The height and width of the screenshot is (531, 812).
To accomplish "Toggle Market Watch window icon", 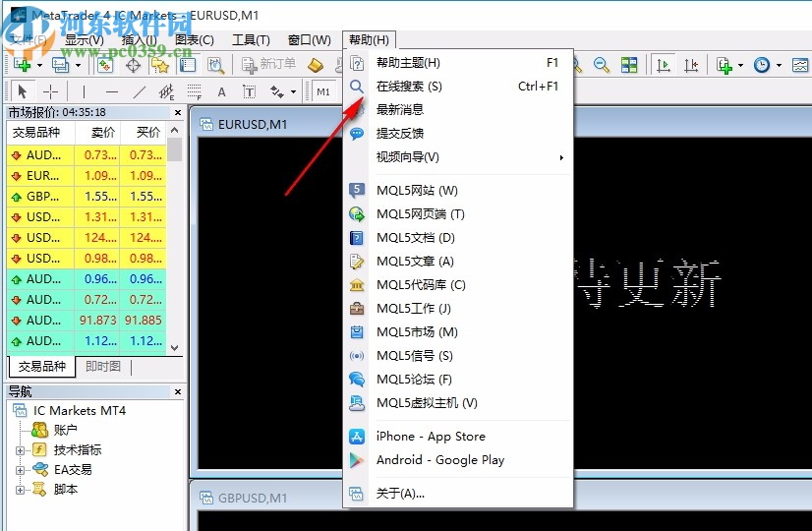I will (x=105, y=65).
